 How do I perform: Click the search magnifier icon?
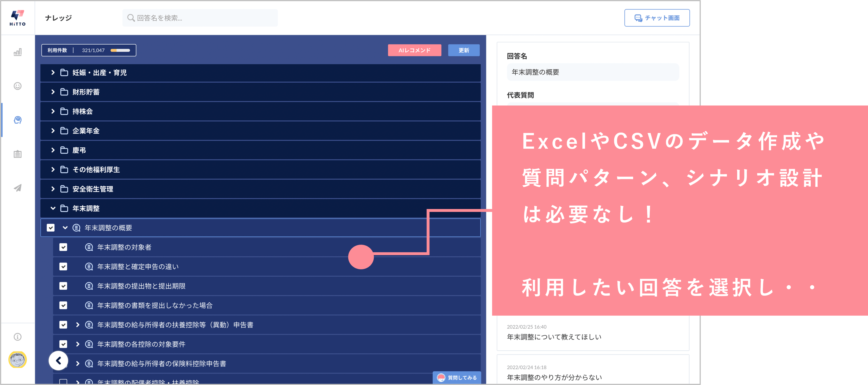click(131, 18)
